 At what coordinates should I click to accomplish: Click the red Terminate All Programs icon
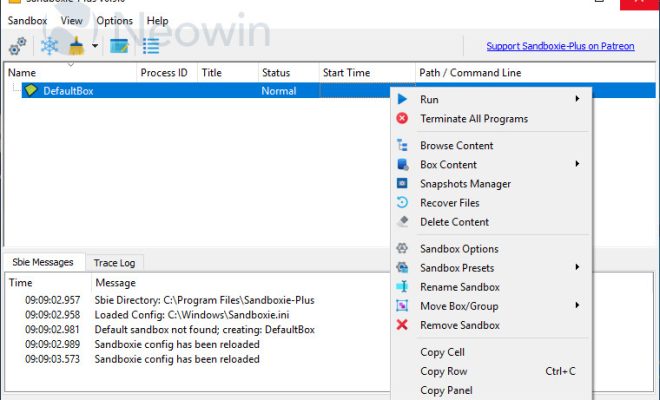[x=402, y=119]
